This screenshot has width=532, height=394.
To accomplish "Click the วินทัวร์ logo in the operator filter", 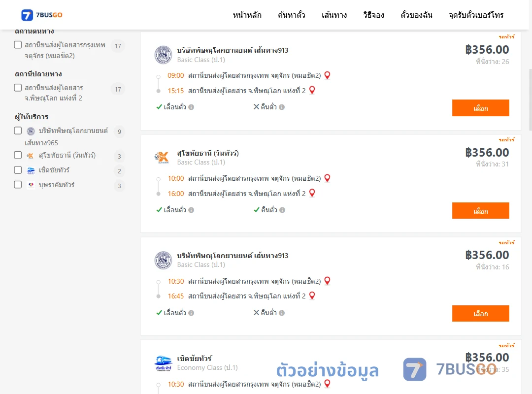I will pos(31,156).
